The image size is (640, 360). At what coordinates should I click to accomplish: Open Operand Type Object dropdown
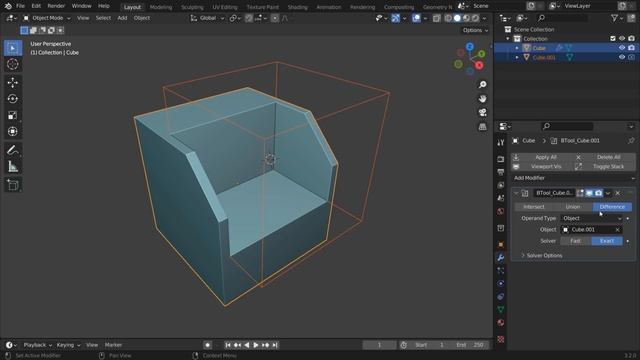tap(591, 218)
